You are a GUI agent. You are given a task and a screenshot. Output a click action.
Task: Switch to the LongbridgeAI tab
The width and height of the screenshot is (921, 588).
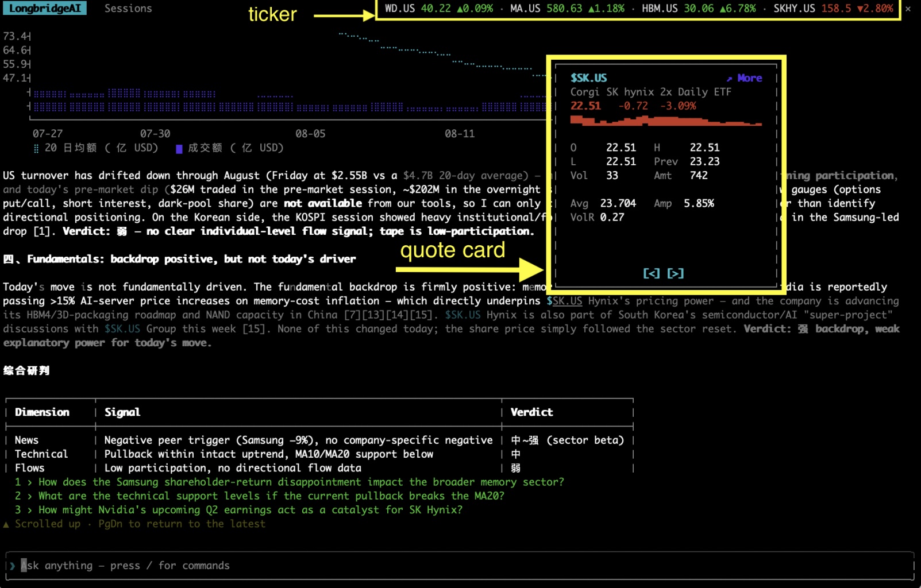point(45,8)
